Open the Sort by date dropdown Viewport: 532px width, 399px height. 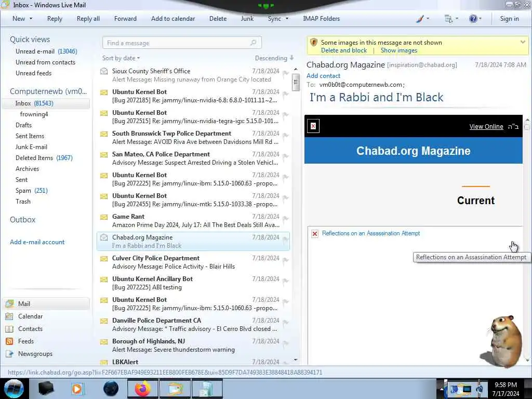tap(121, 58)
